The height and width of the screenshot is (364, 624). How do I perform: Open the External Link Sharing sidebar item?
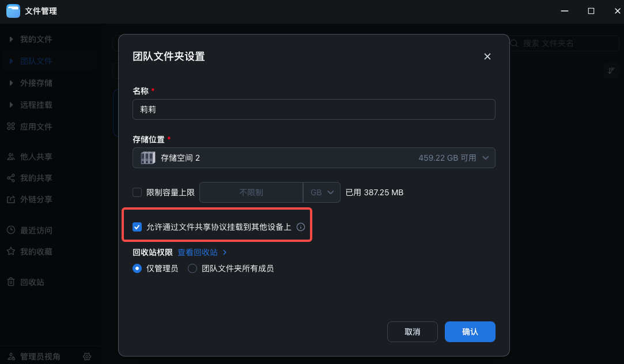[x=36, y=200]
